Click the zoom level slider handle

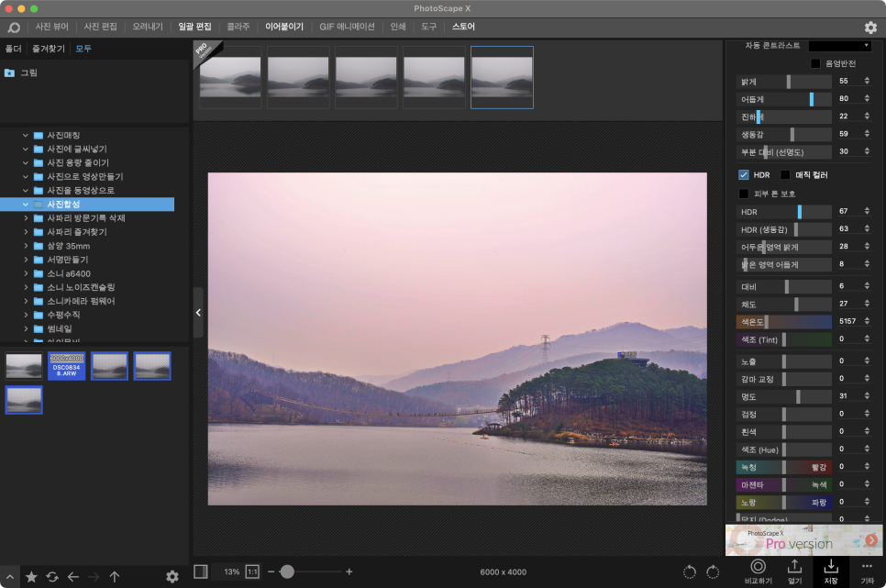[x=287, y=571]
